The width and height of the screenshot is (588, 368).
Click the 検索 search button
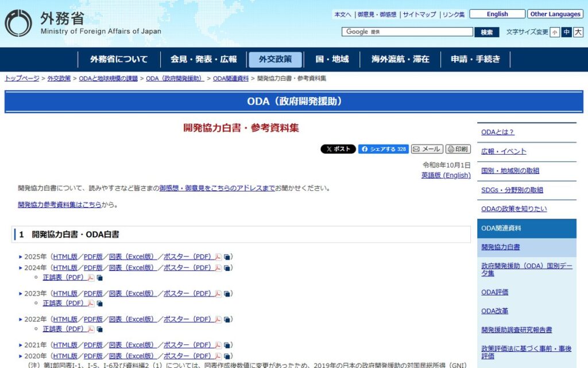pyautogui.click(x=487, y=32)
